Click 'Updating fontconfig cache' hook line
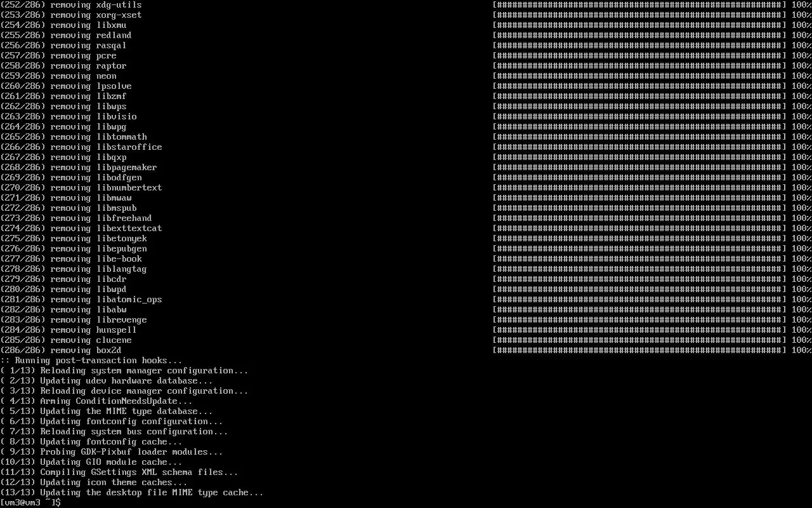The width and height of the screenshot is (812, 508). [91, 441]
